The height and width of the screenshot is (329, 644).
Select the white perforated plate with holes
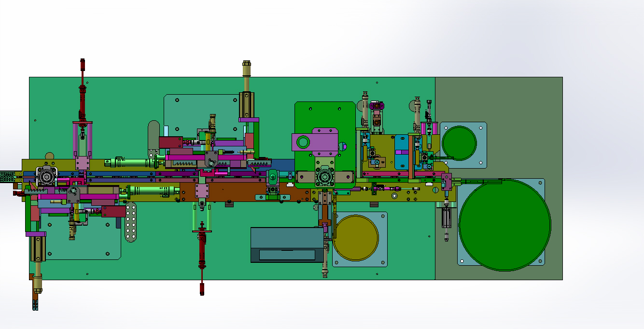130,223
